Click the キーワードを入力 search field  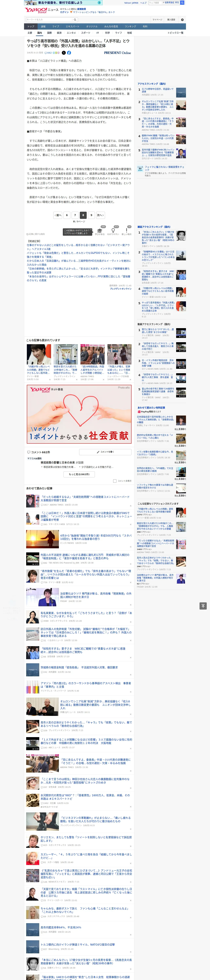pyautogui.click(x=49, y=20)
